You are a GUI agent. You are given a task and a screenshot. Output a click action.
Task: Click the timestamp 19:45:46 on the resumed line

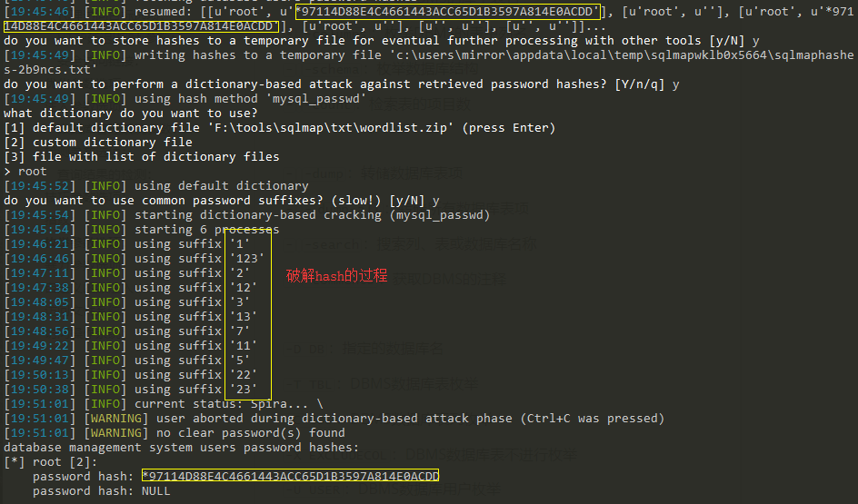tap(39, 12)
